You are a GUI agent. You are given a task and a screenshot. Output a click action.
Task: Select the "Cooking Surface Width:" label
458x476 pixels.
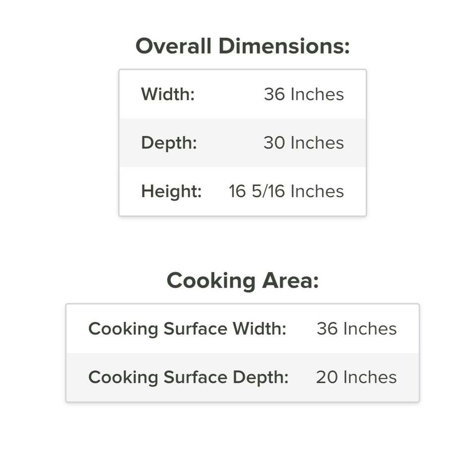[x=187, y=329]
